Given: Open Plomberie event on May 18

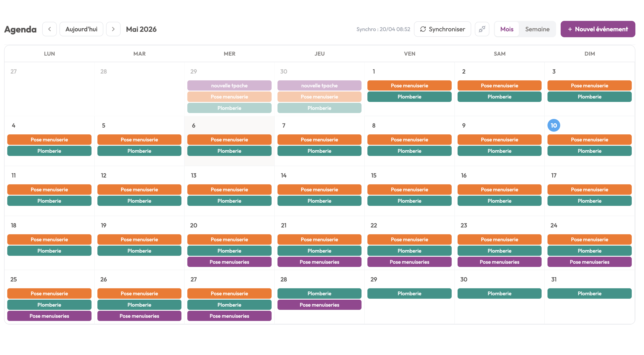Looking at the screenshot, I should pyautogui.click(x=49, y=251).
